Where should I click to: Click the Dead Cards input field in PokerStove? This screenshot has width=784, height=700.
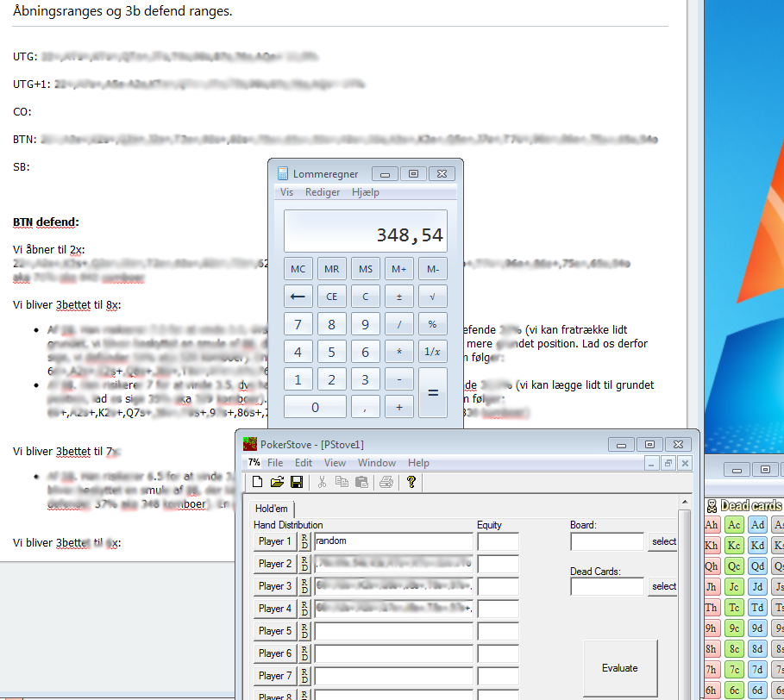tap(607, 586)
